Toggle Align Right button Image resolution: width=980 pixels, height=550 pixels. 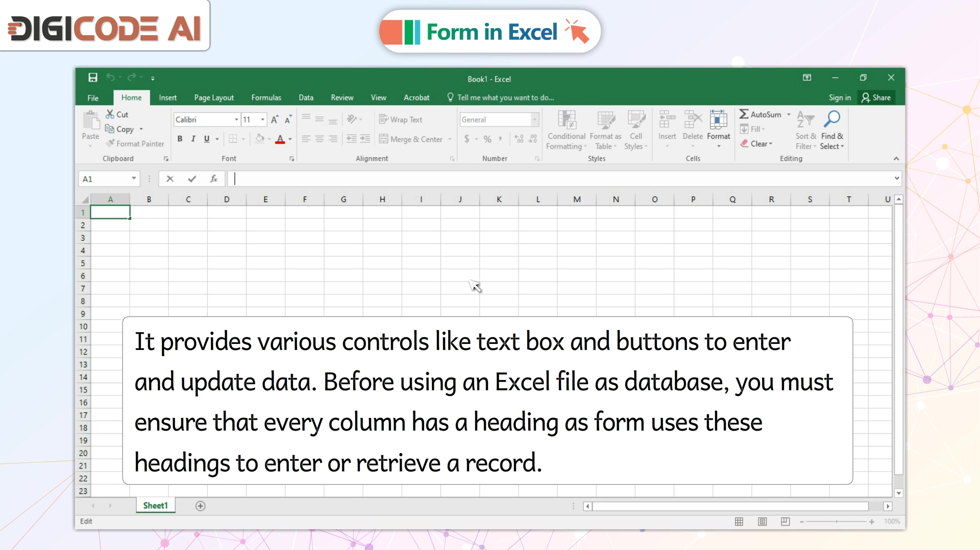pos(333,139)
